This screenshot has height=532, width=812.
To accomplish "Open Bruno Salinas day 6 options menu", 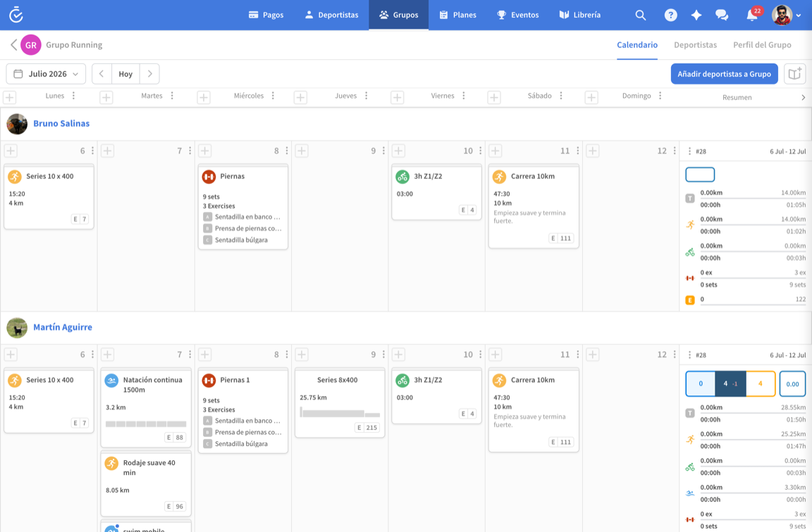I will click(x=93, y=151).
